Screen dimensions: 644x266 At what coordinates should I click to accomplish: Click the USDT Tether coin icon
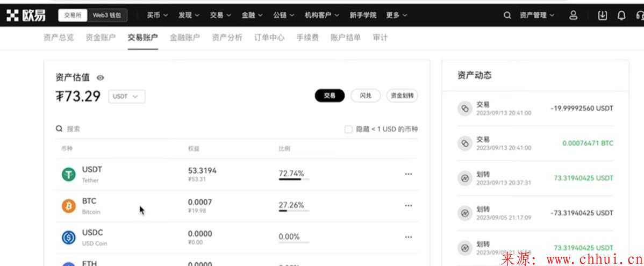(x=69, y=175)
